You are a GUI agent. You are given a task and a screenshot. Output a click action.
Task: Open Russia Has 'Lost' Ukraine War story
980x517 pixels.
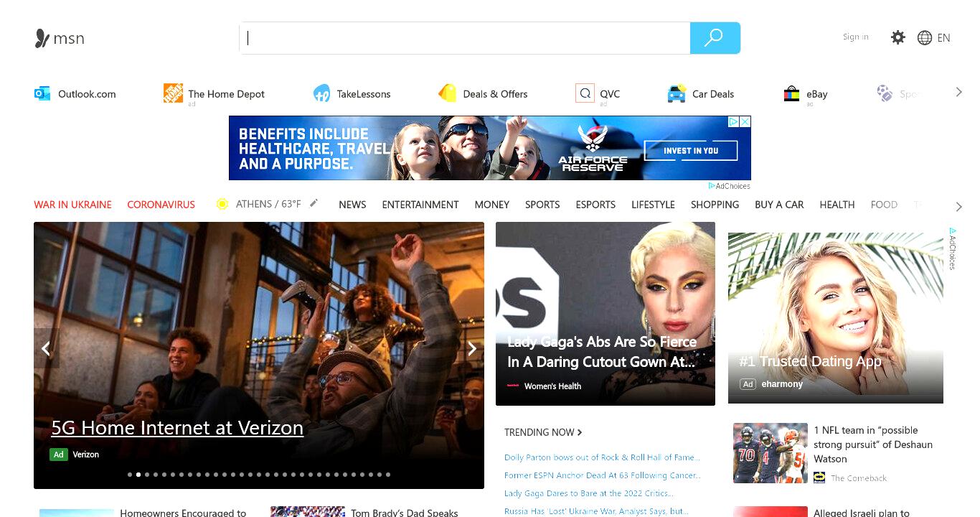[x=596, y=511]
